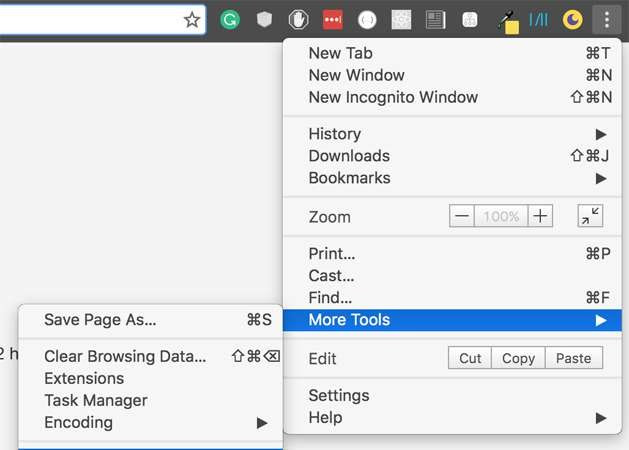This screenshot has width=629, height=450.
Task: Open the white circle extension icon
Action: point(367,20)
